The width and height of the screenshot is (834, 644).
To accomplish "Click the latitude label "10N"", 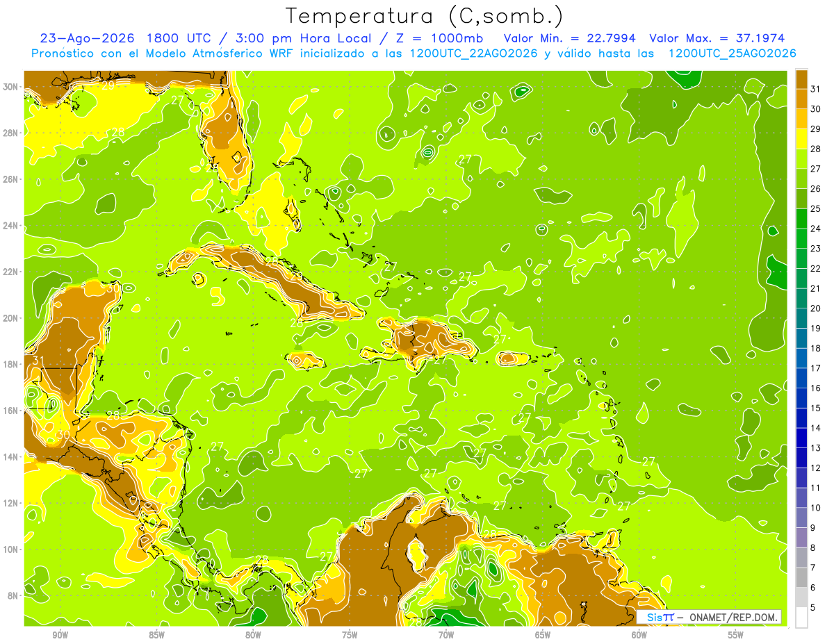I will click(10, 549).
